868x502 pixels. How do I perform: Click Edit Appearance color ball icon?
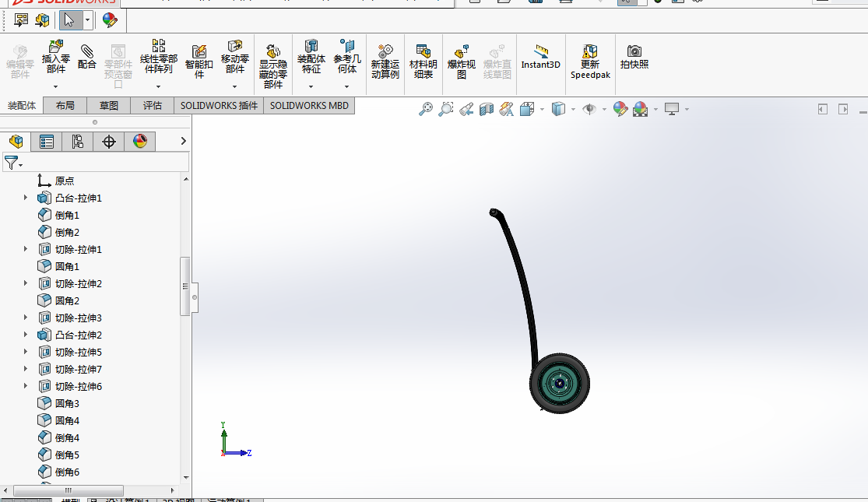620,109
